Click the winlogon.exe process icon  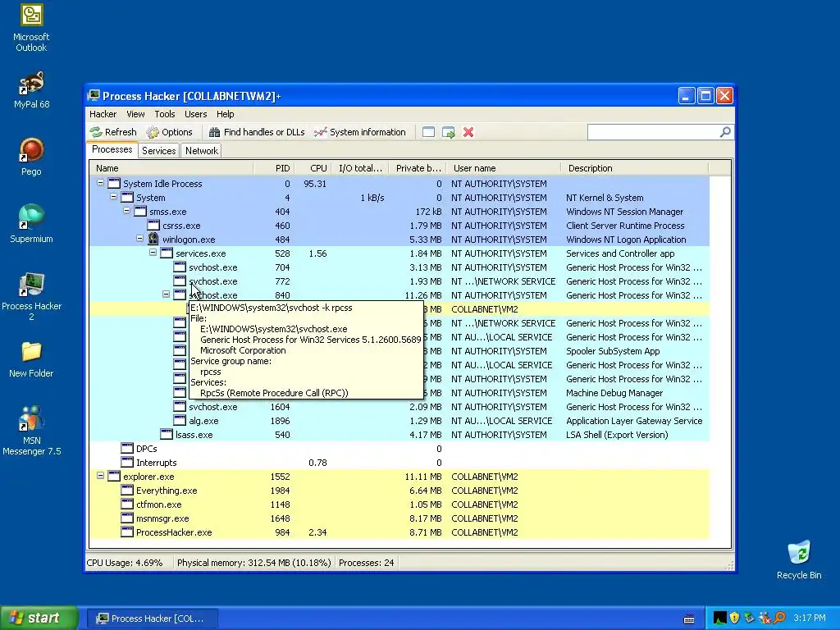[x=153, y=239]
